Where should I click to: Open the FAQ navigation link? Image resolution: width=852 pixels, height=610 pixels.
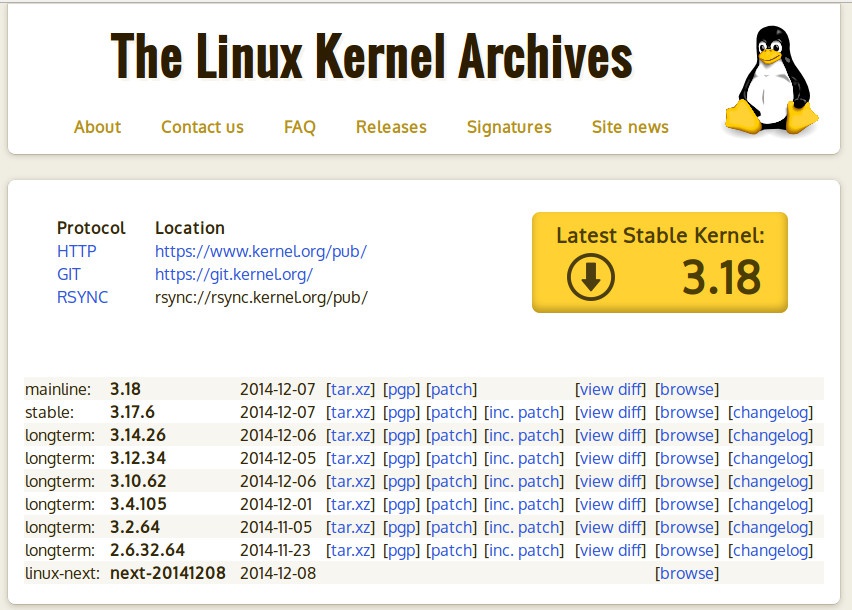(x=299, y=127)
